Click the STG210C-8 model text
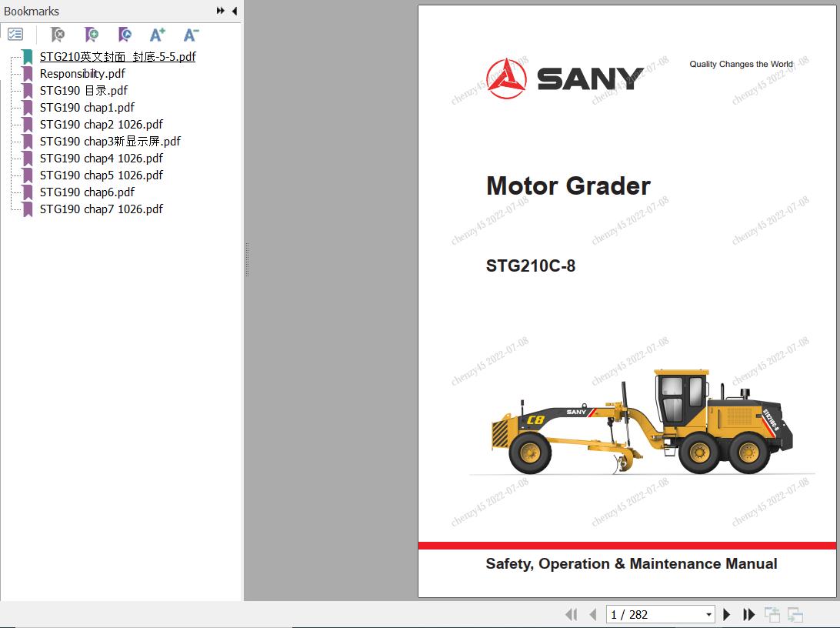Image resolution: width=840 pixels, height=628 pixels. [530, 266]
